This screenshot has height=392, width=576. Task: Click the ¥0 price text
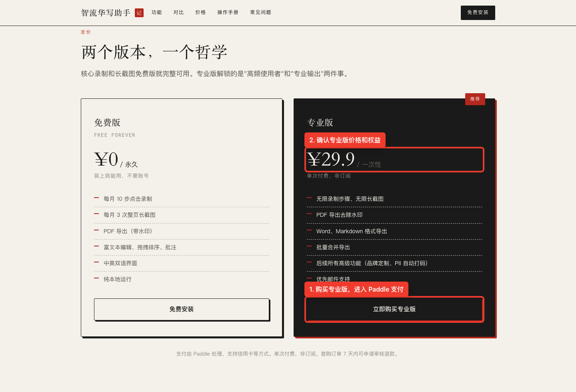(106, 159)
